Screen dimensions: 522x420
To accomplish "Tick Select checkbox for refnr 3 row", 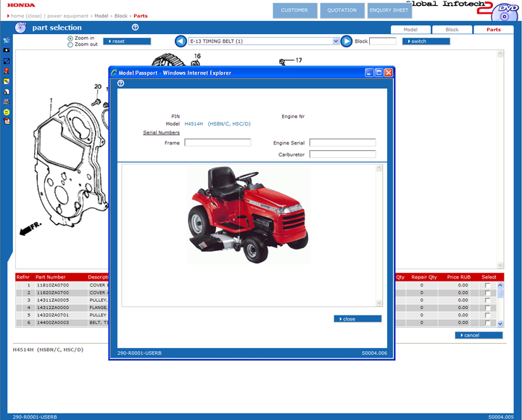I will click(x=487, y=300).
